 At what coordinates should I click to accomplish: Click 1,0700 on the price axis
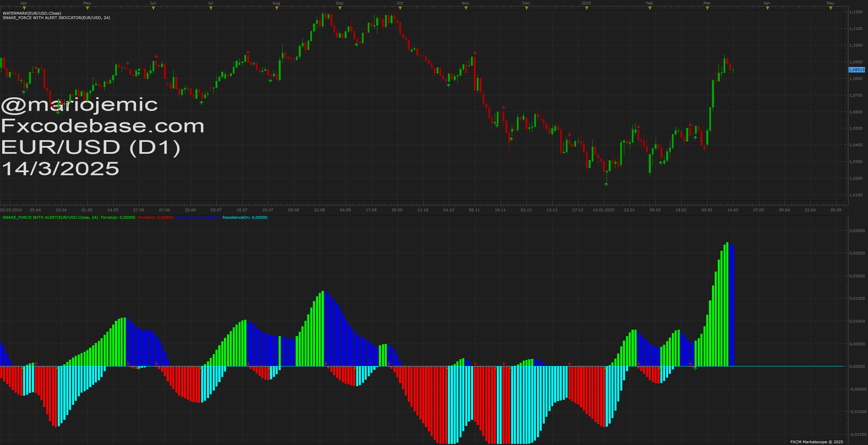[856, 95]
